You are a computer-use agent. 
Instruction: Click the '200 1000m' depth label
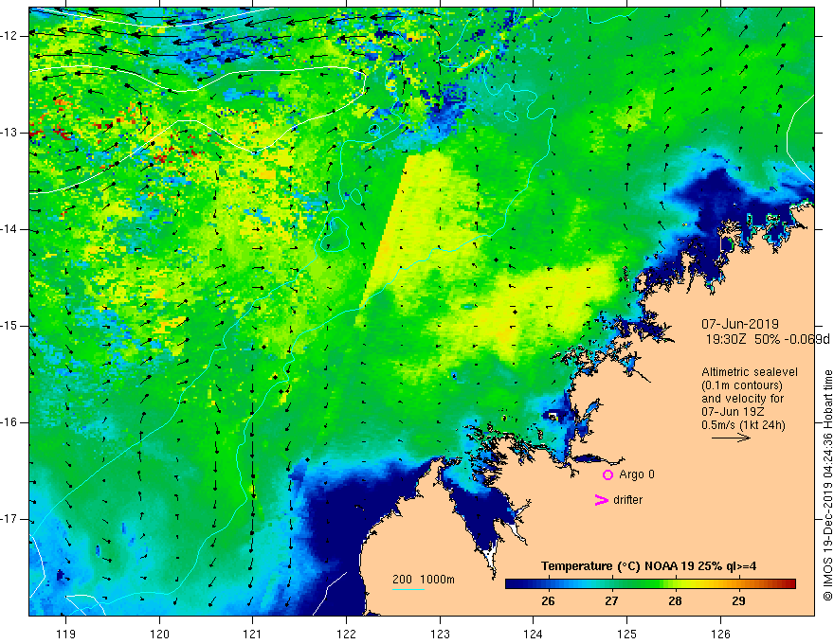(424, 580)
